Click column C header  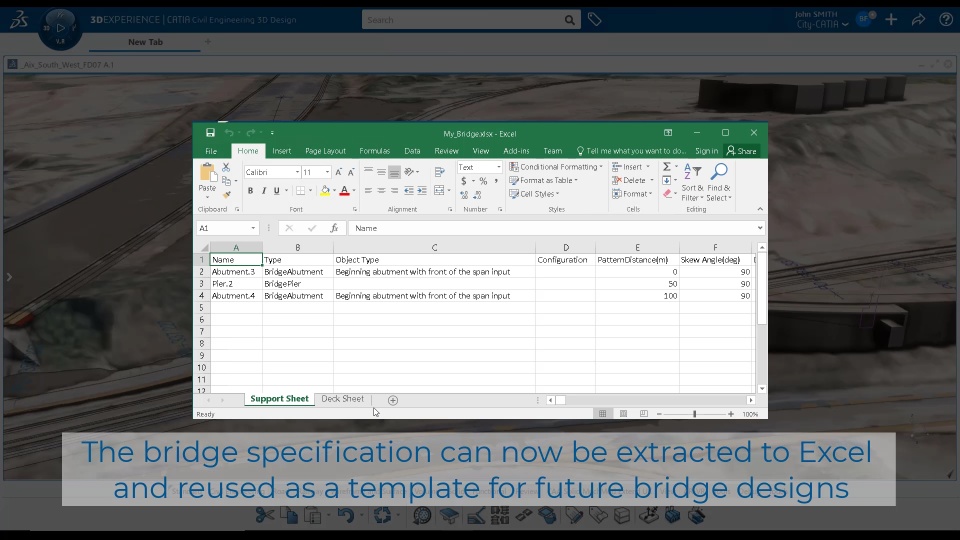(x=434, y=247)
